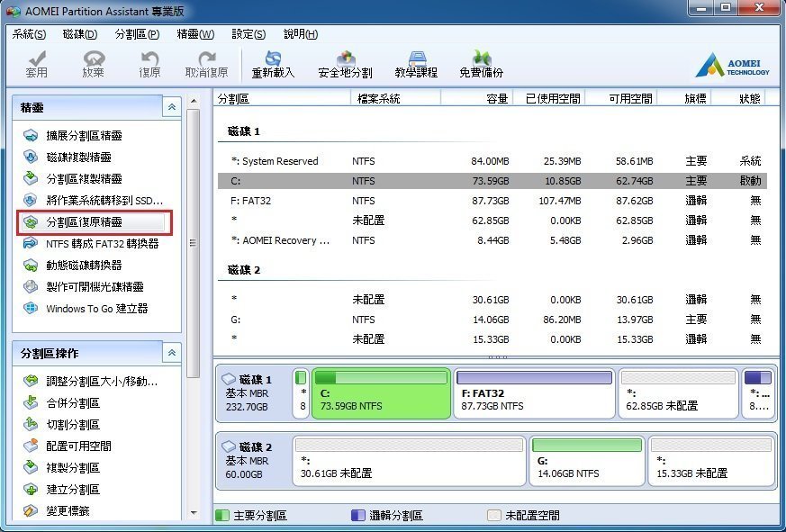Click the 復原 (Undo) arrow icon
The image size is (786, 532).
149,58
